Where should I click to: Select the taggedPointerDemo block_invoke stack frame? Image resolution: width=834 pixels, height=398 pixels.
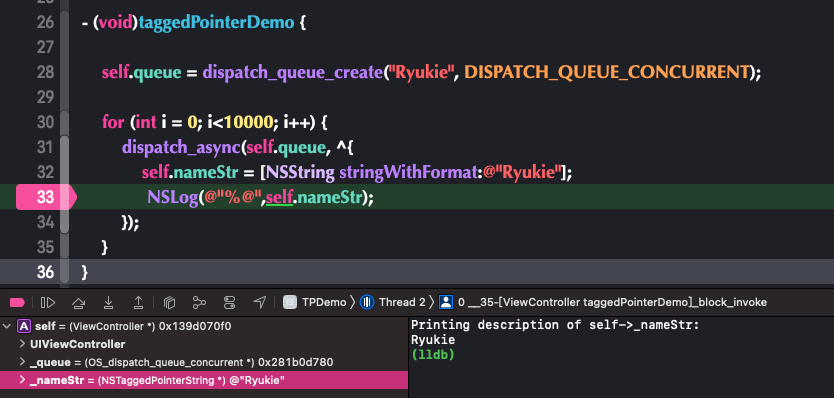click(x=604, y=303)
